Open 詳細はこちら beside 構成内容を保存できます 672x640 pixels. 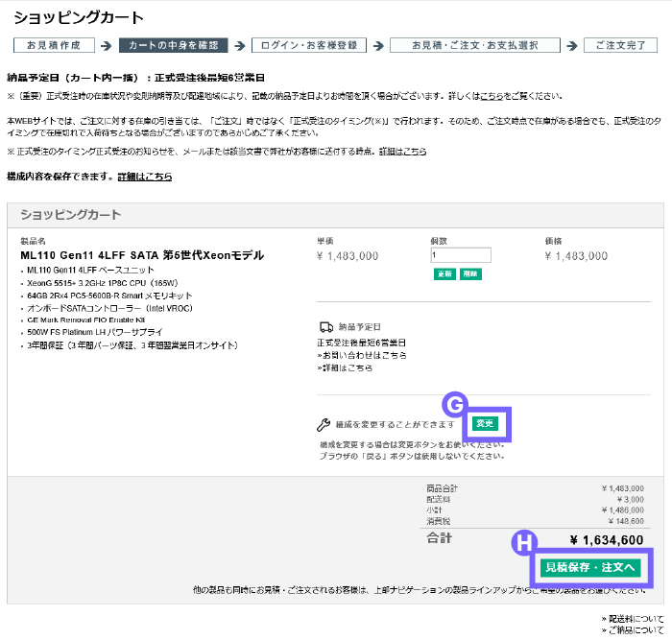[x=145, y=177]
